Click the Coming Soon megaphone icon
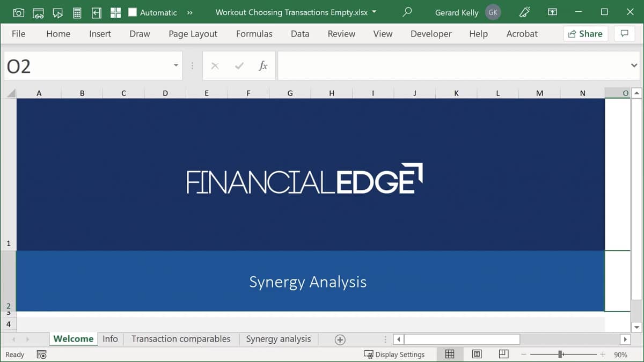Image resolution: width=644 pixels, height=362 pixels. pyautogui.click(x=525, y=12)
